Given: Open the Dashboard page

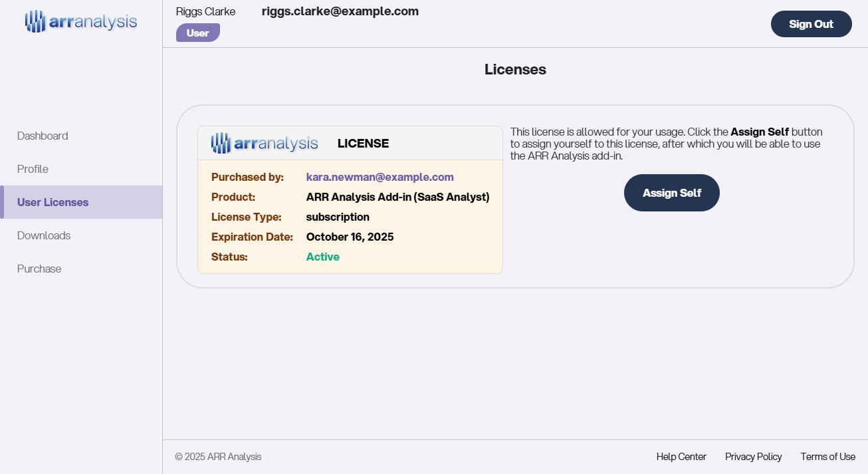Looking at the screenshot, I should point(42,136).
